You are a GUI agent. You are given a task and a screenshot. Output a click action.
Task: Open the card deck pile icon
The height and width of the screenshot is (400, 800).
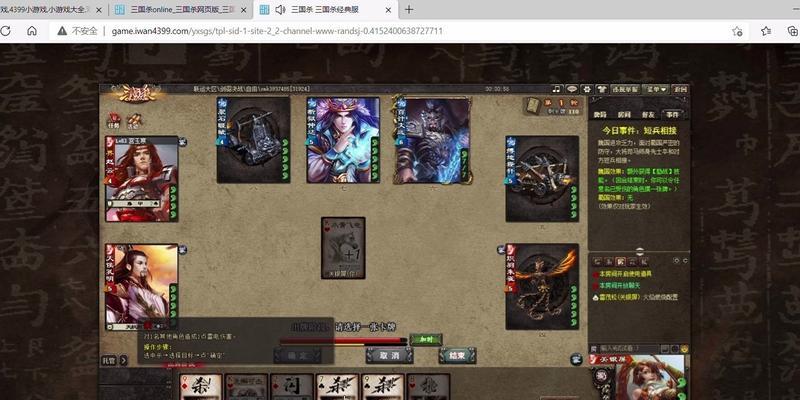tap(533, 106)
